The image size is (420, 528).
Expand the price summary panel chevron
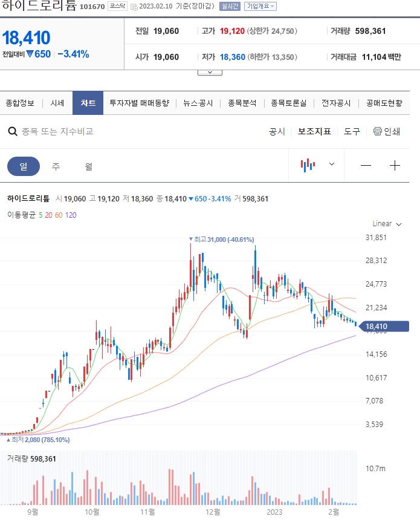click(210, 73)
